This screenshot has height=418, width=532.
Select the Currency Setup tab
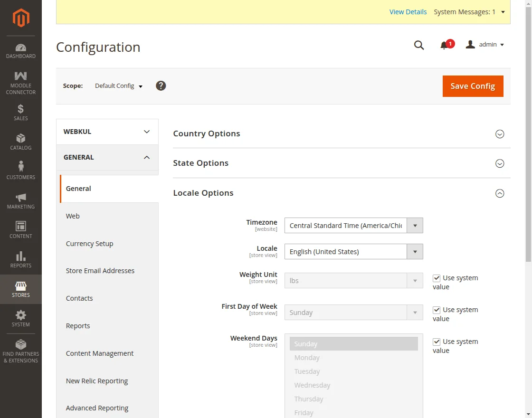[x=90, y=244]
